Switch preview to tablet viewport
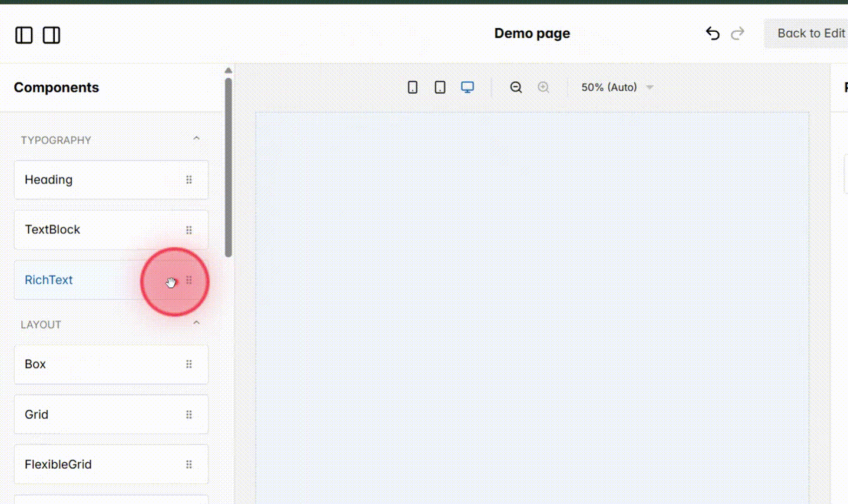The width and height of the screenshot is (848, 504). click(x=439, y=87)
